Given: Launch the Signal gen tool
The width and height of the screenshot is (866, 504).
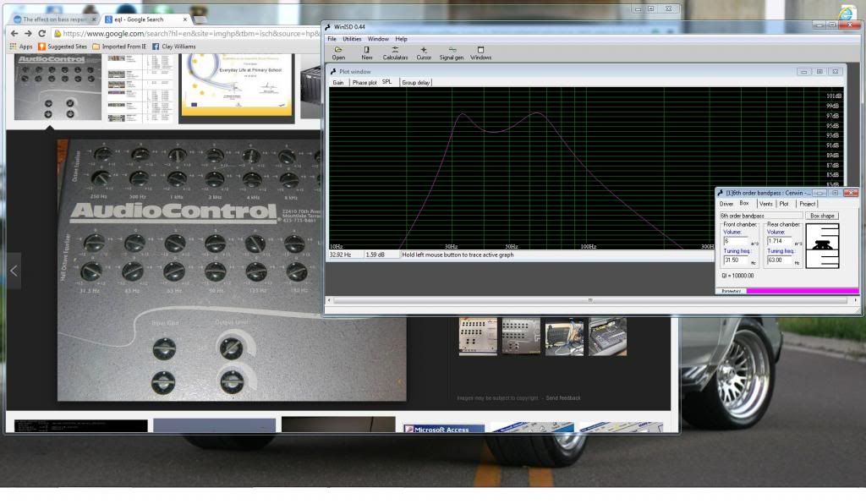Looking at the screenshot, I should click(452, 53).
